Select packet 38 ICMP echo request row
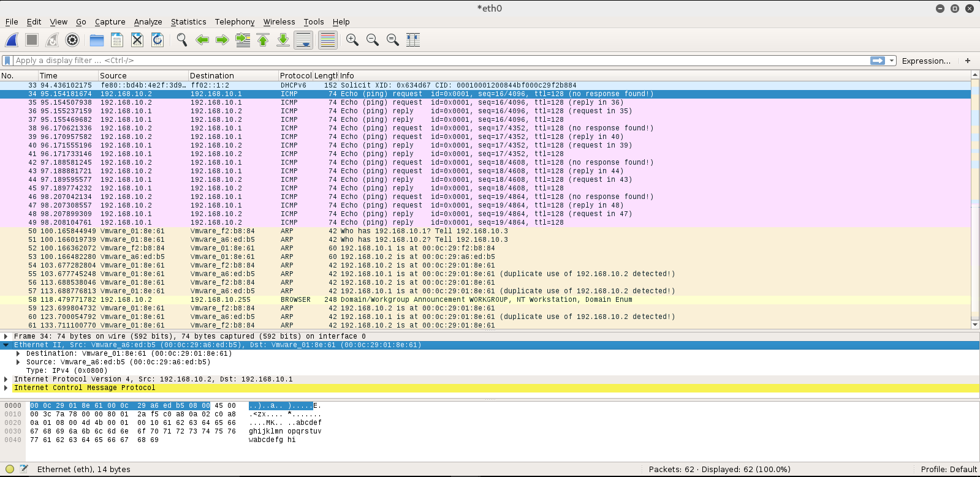Screen dimensions: 980x477 tap(485, 128)
